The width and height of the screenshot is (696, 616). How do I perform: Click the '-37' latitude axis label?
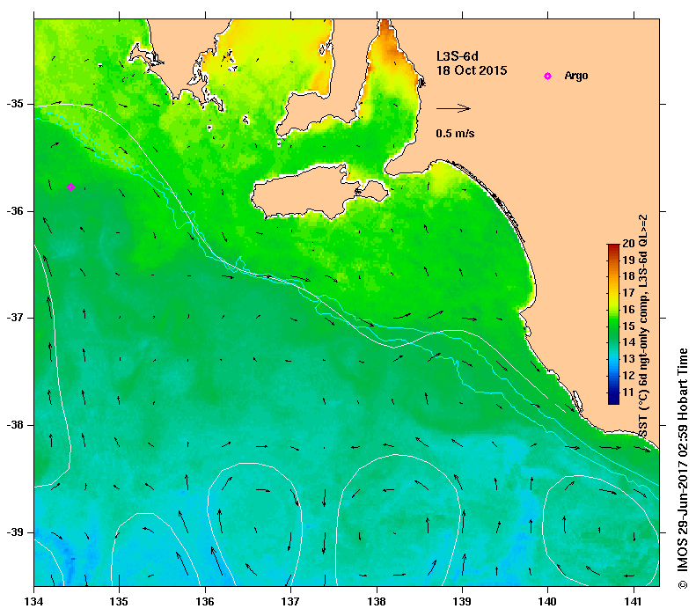pos(15,318)
